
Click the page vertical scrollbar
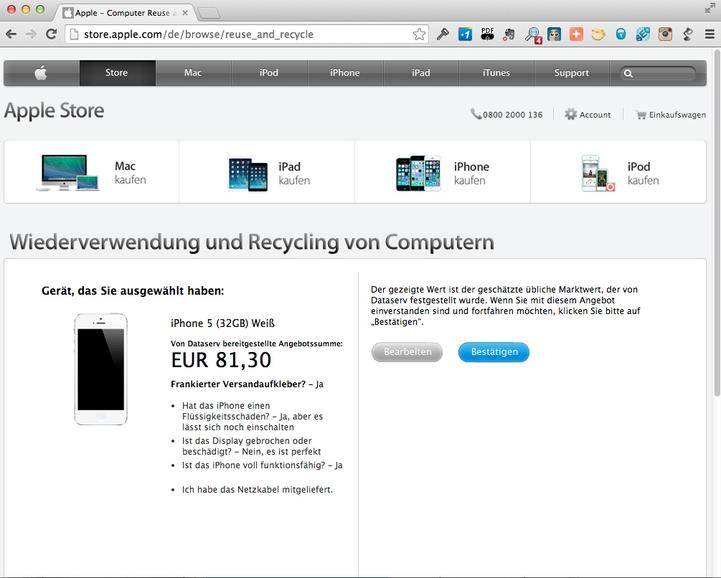pyautogui.click(x=717, y=222)
